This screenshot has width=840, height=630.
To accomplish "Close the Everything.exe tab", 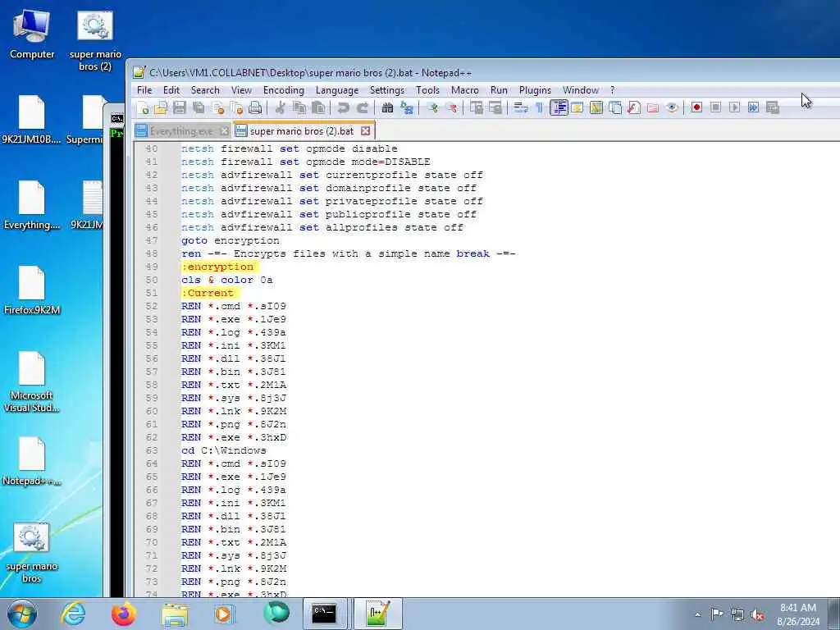I will point(224,130).
